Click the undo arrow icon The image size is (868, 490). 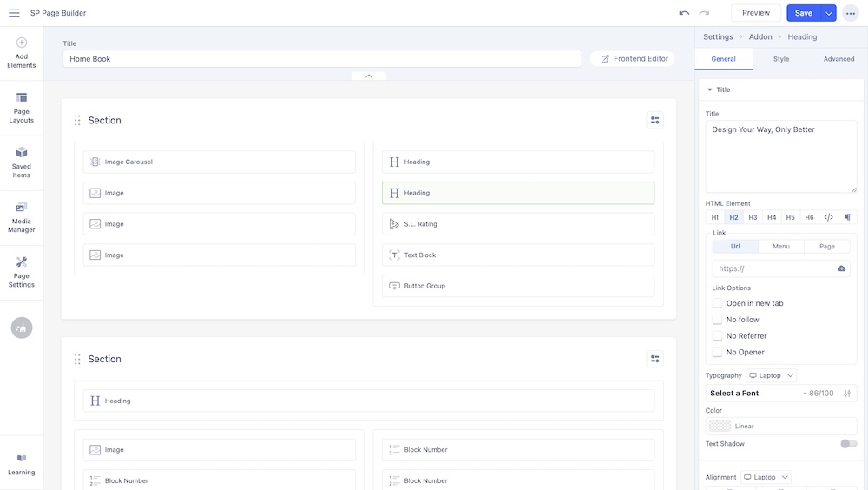[684, 13]
